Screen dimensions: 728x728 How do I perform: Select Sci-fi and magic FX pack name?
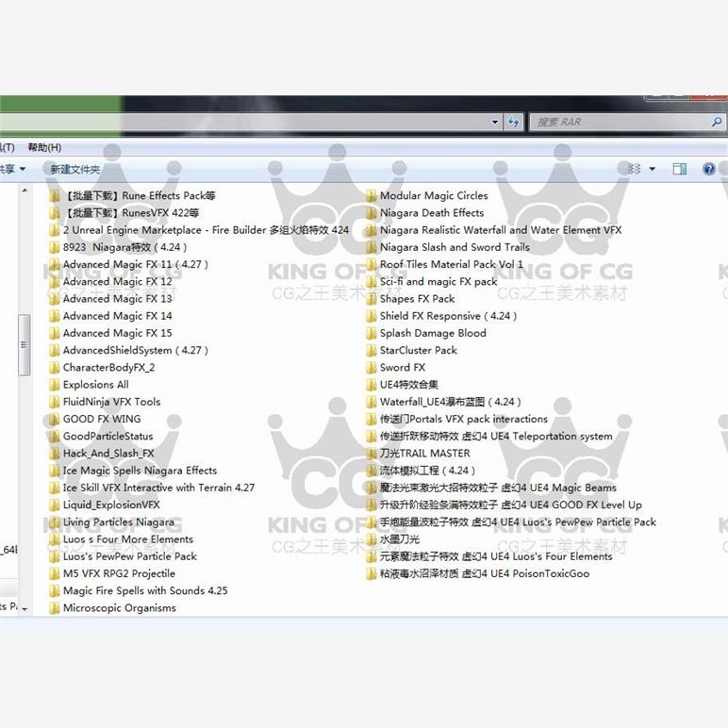438,282
